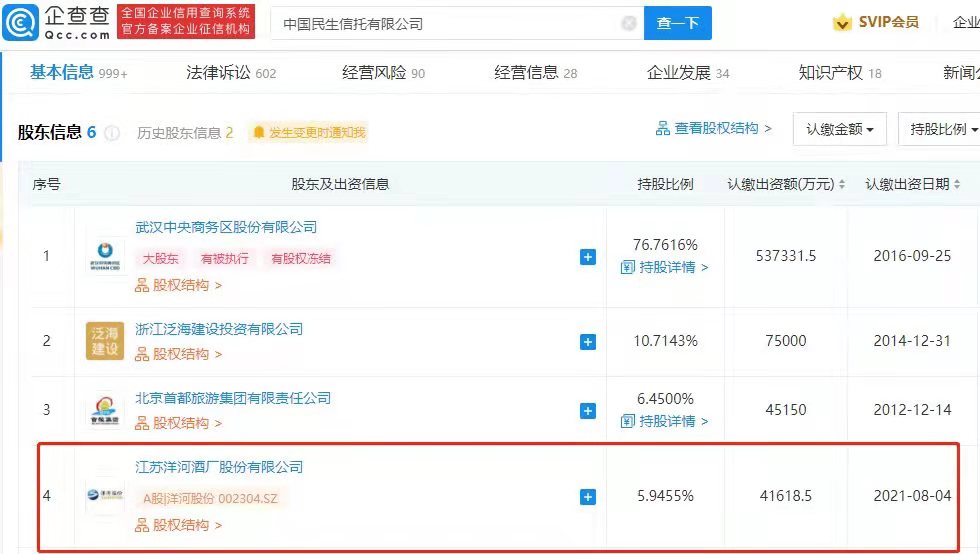The image size is (980, 554).
Task: Clear the search box with the X icon
Action: [x=629, y=24]
